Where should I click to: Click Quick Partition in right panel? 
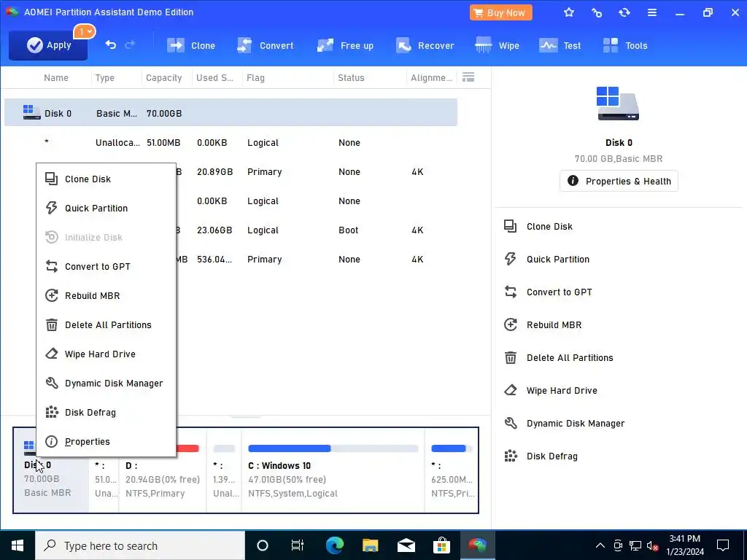pos(546,259)
